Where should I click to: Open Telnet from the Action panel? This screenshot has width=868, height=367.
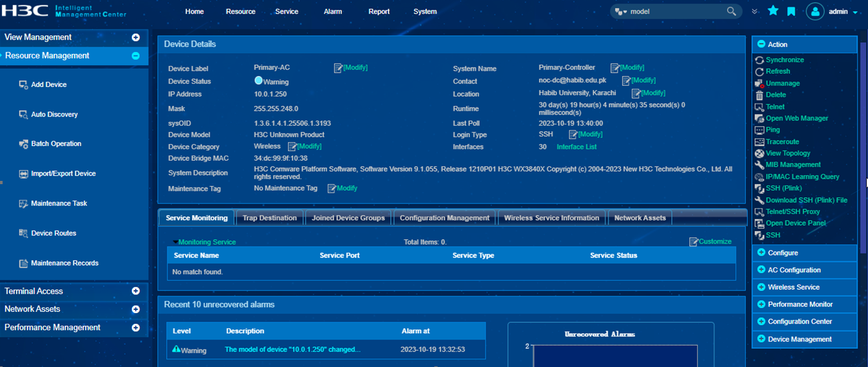(775, 106)
